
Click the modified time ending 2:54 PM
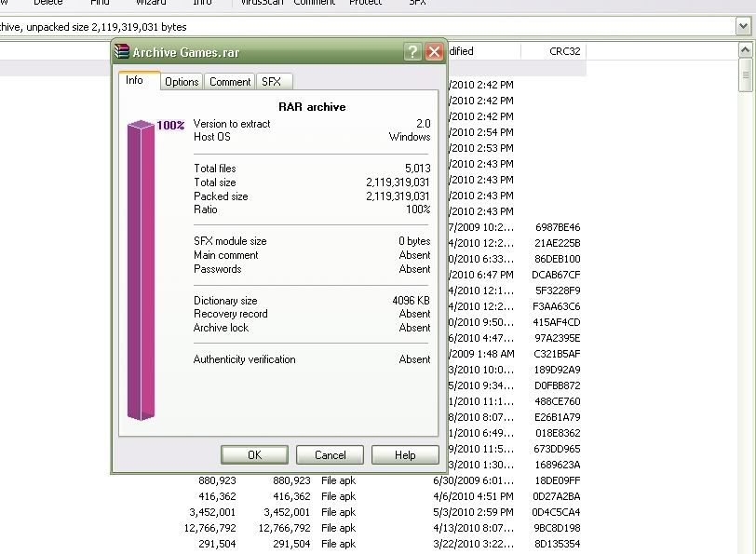point(480,132)
